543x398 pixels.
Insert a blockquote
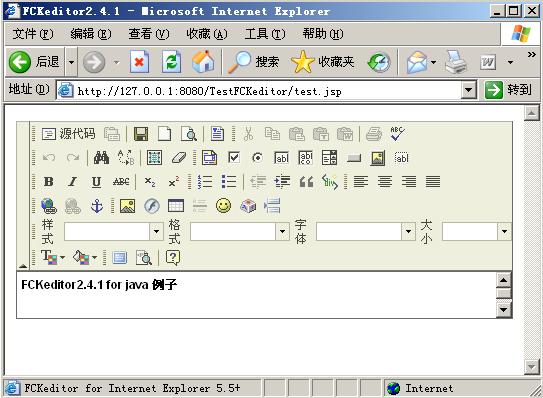point(306,182)
